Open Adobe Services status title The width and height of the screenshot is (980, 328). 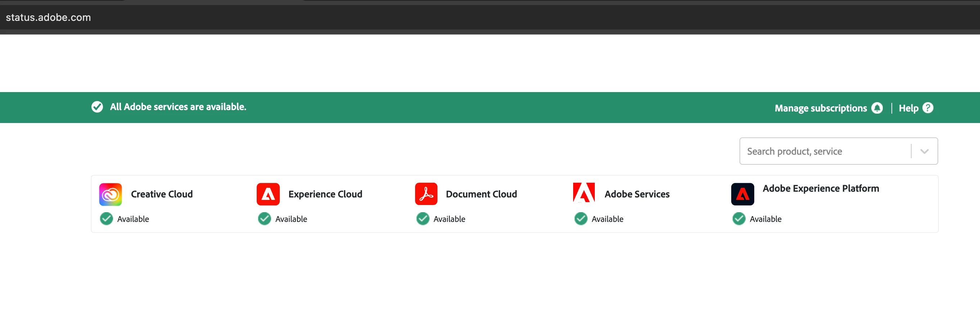coord(637,194)
